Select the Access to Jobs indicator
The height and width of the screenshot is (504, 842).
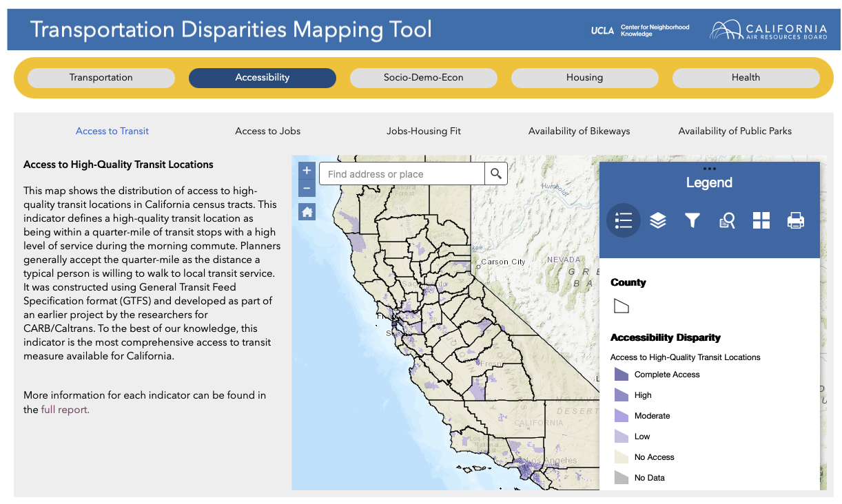[268, 131]
